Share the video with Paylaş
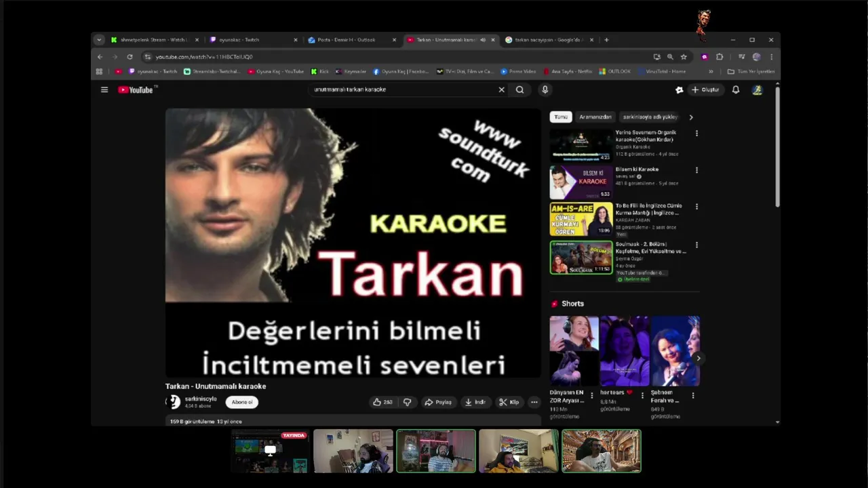The height and width of the screenshot is (488, 868). pos(438,402)
